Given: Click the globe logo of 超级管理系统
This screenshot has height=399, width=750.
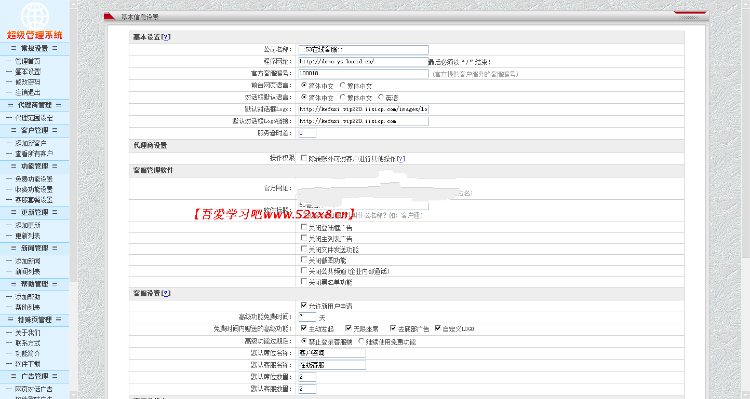Looking at the screenshot, I should tap(35, 15).
